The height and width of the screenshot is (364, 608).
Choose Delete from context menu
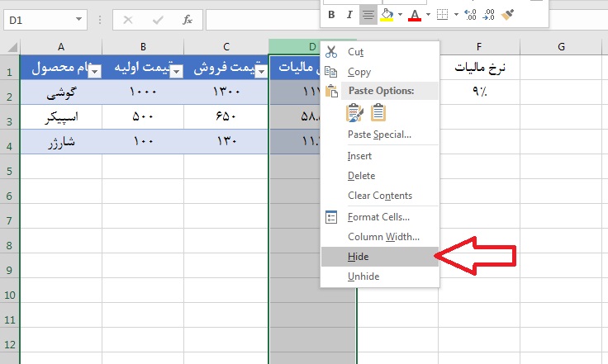point(380,176)
